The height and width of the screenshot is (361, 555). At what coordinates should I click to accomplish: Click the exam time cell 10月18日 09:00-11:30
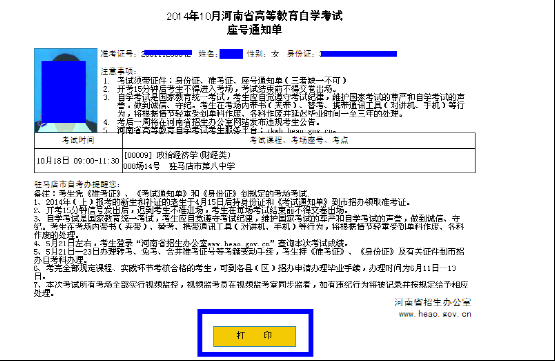78,161
